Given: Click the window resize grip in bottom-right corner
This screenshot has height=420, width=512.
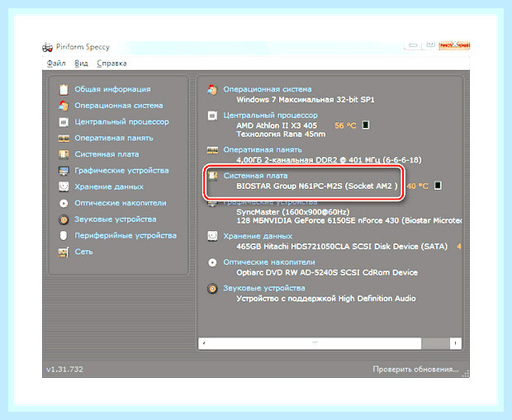Looking at the screenshot, I should (x=466, y=374).
